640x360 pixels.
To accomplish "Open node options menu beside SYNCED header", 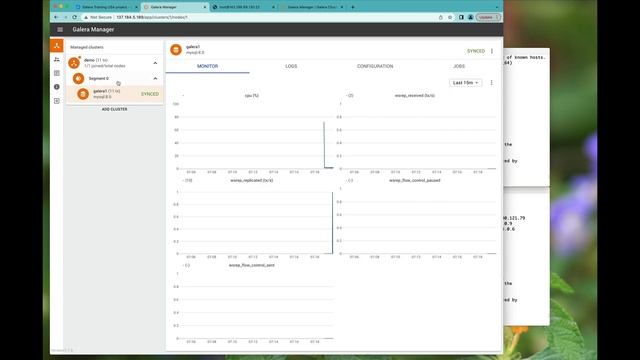I will [x=492, y=51].
